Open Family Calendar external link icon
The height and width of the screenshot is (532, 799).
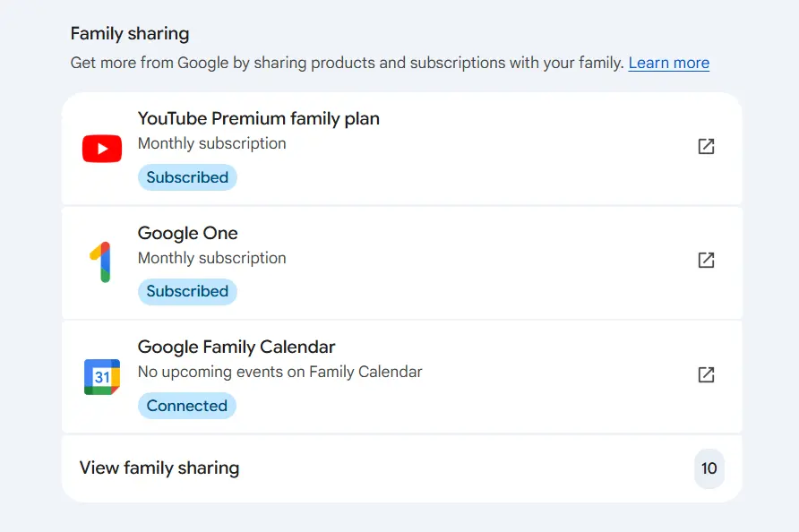706,374
